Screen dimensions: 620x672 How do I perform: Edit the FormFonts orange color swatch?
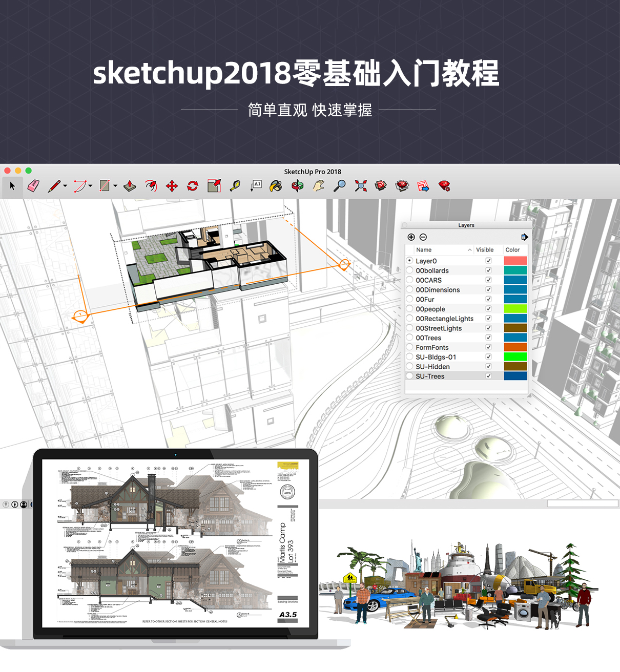515,347
